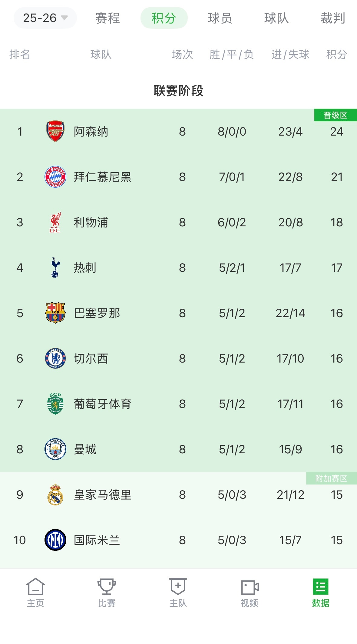Select the 国际米兰 standings row
Image resolution: width=357 pixels, height=644 pixels.
179,541
